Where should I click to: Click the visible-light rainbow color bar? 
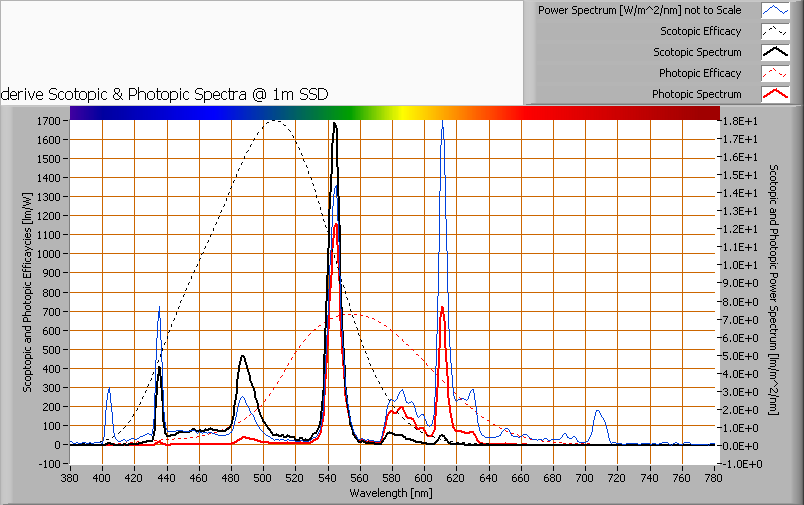point(394,113)
